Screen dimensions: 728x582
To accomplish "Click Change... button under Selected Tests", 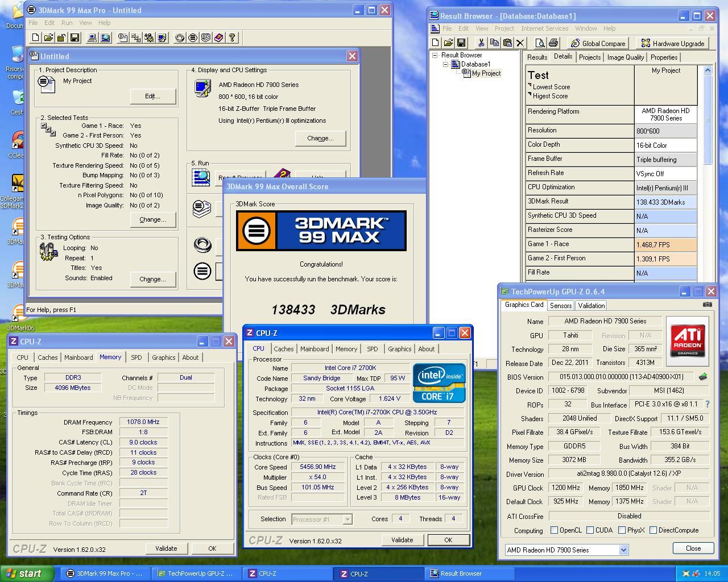I will 152,219.
